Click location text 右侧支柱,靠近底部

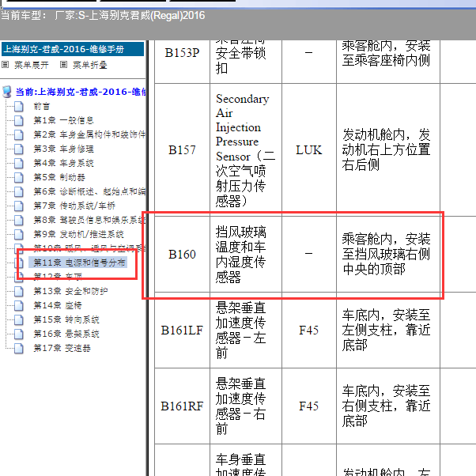[386, 406]
